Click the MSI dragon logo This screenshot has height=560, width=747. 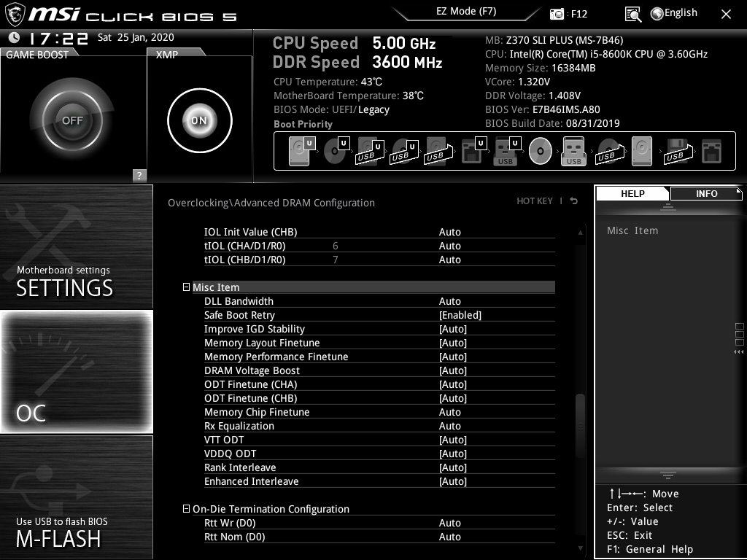[15, 15]
